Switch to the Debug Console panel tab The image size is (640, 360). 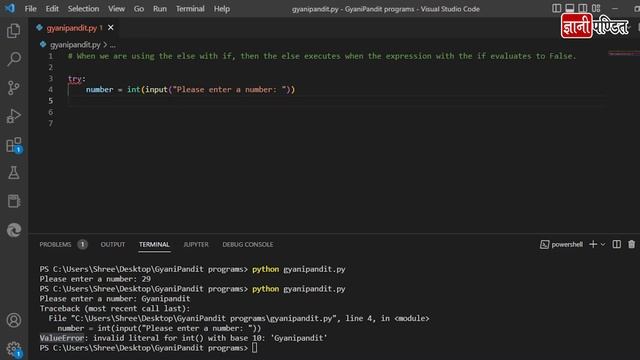click(248, 244)
